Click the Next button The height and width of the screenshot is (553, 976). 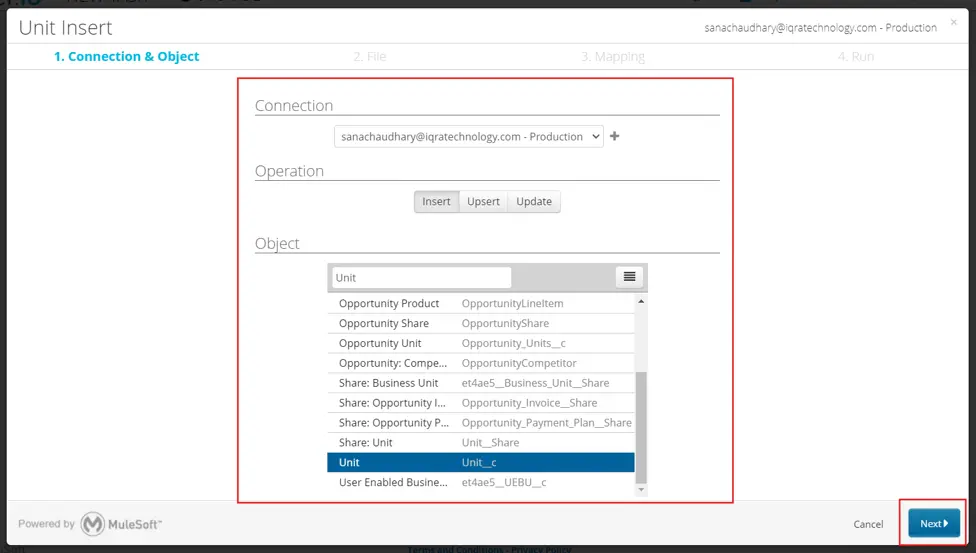(934, 523)
